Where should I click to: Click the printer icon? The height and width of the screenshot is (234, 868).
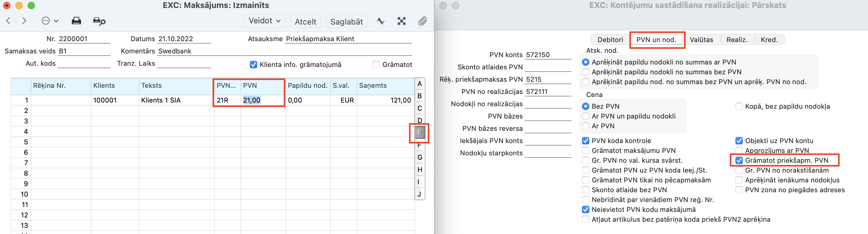click(76, 21)
